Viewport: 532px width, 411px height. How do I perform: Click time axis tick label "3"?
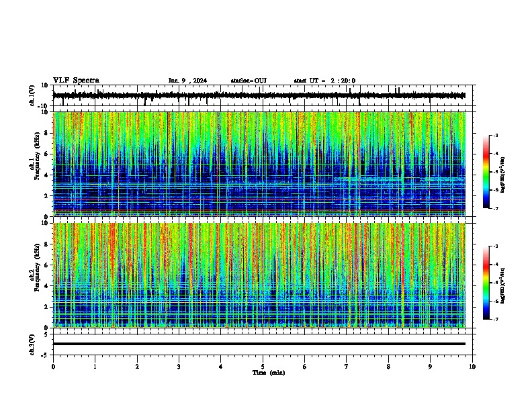[x=179, y=367]
